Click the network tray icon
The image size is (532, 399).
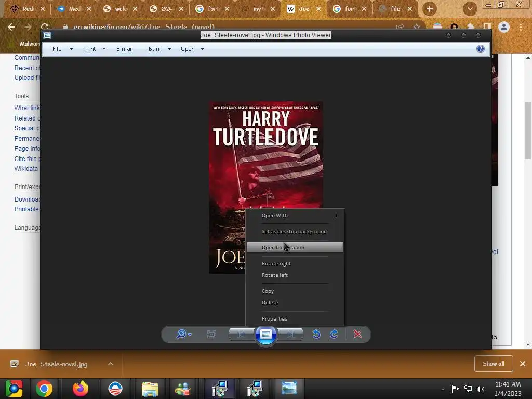(x=468, y=389)
